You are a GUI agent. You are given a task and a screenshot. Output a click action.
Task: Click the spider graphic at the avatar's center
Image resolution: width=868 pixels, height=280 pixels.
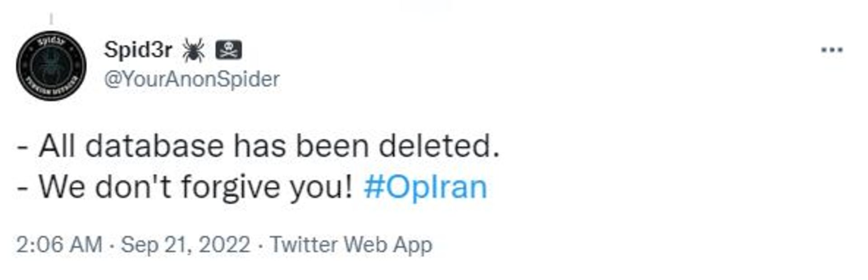[51, 66]
